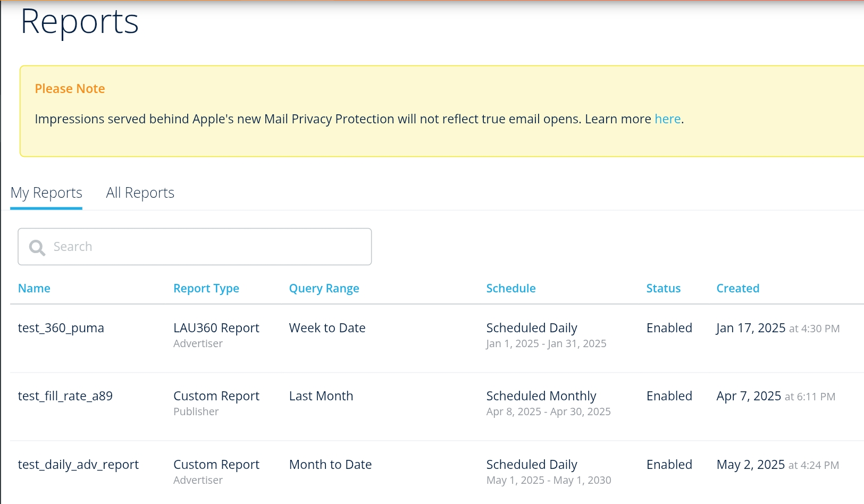Sort by Schedule column header

(510, 288)
